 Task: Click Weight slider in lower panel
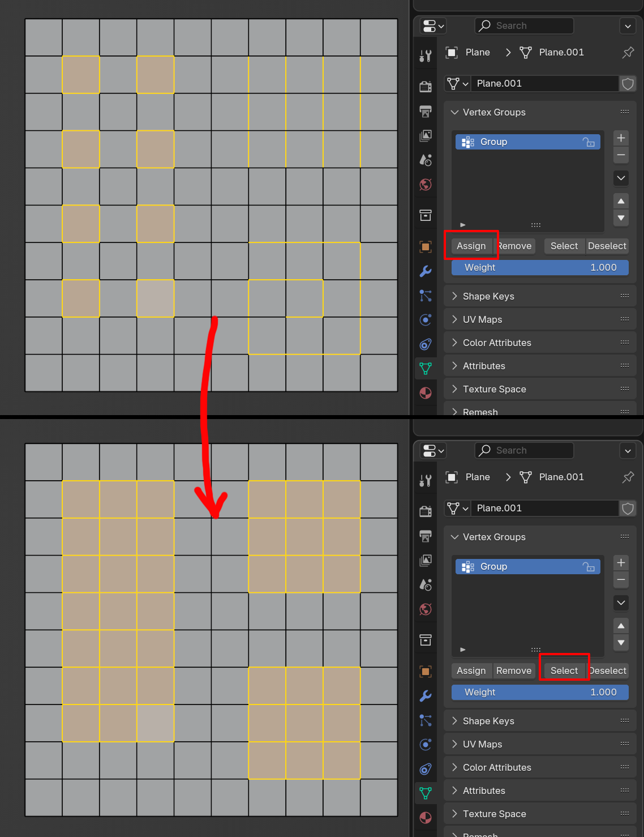pos(540,692)
